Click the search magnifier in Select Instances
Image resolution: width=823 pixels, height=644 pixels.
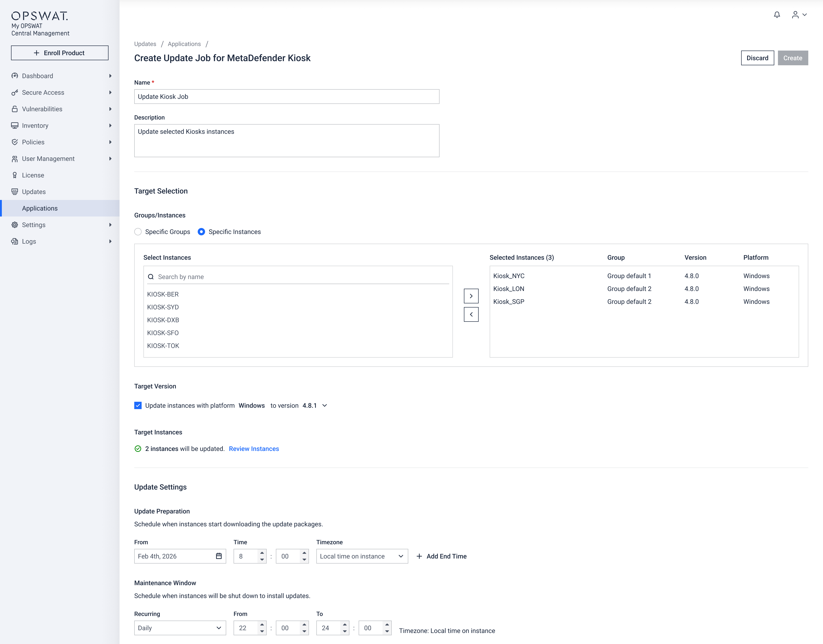(x=151, y=277)
